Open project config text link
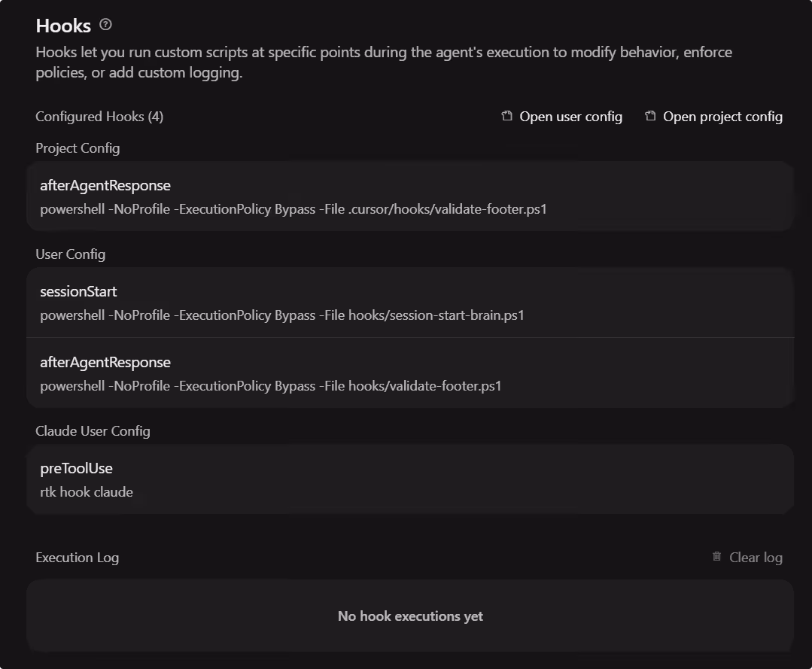Image resolution: width=812 pixels, height=669 pixels. tap(722, 117)
